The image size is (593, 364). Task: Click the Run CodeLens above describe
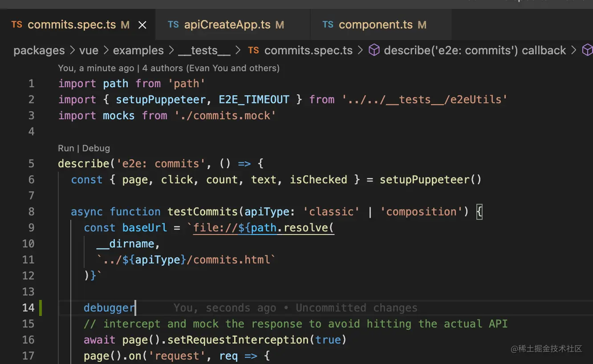tap(66, 148)
